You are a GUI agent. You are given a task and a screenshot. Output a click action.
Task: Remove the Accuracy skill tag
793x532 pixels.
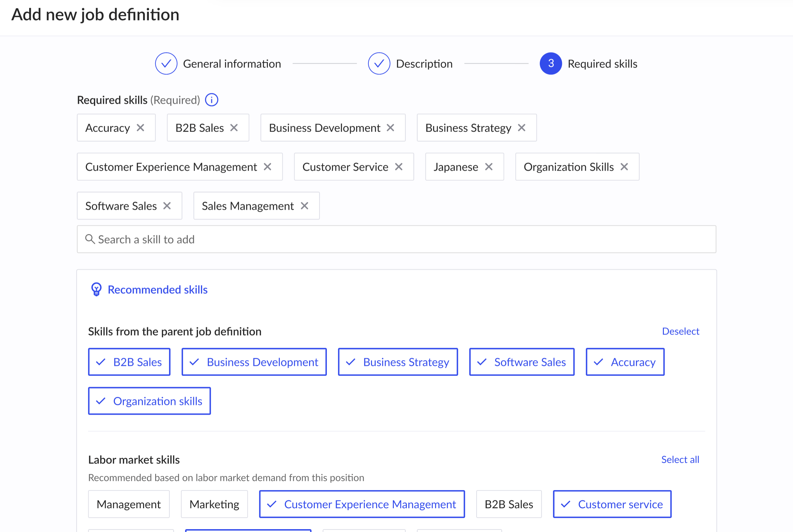140,127
